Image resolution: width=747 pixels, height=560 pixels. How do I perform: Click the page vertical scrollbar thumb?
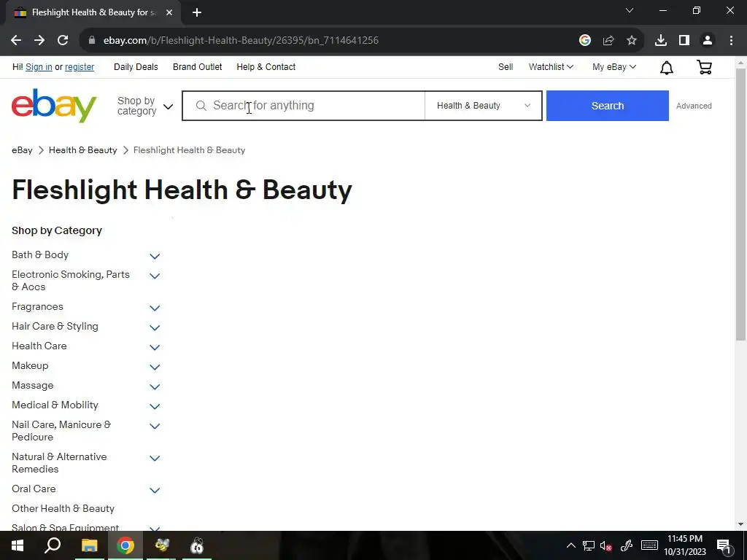pyautogui.click(x=740, y=205)
